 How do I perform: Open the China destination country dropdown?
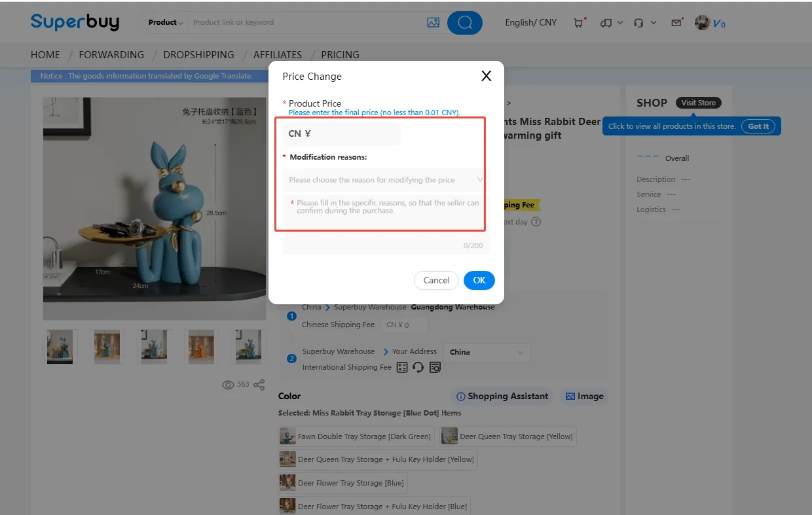487,352
